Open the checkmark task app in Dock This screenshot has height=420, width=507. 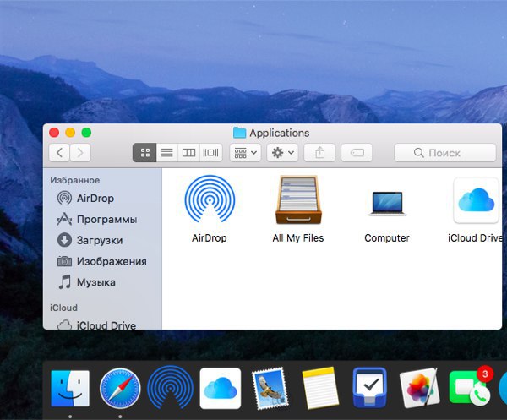click(x=370, y=388)
